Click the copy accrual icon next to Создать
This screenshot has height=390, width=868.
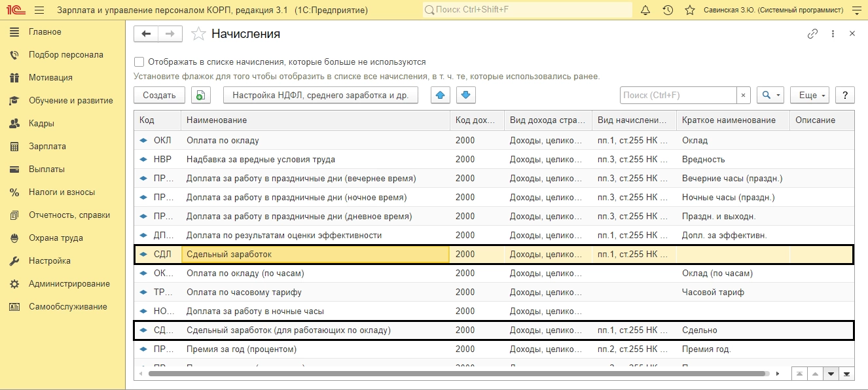[x=200, y=95]
